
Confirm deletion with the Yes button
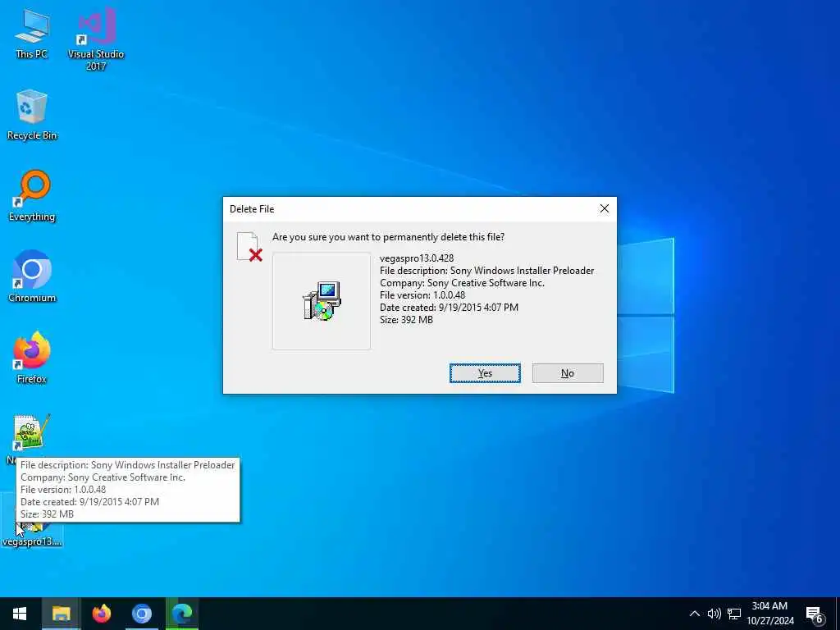click(x=485, y=373)
